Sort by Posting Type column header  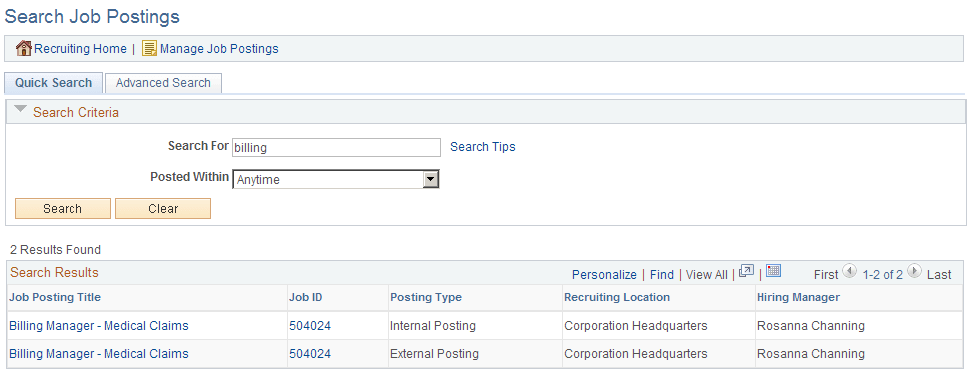(426, 297)
